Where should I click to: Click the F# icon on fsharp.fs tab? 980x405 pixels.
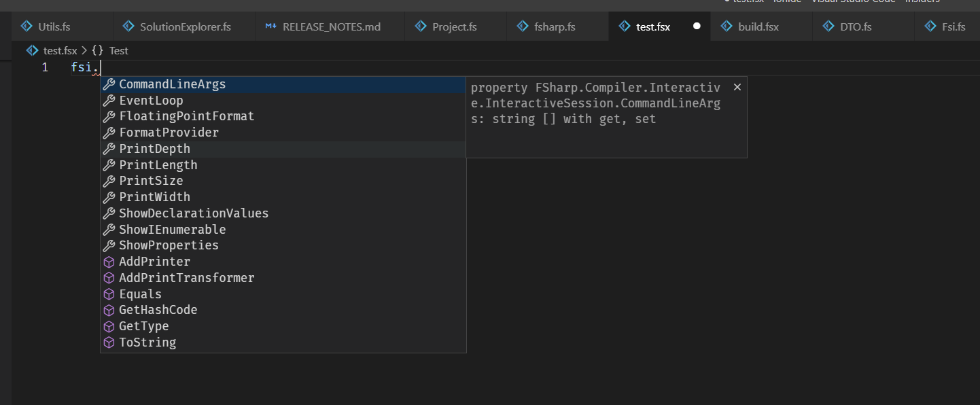[523, 27]
